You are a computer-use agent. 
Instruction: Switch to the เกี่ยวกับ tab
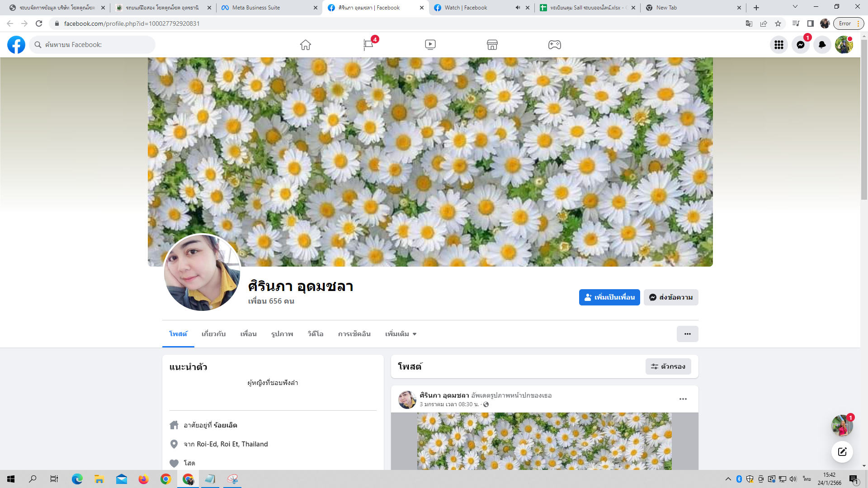click(213, 334)
